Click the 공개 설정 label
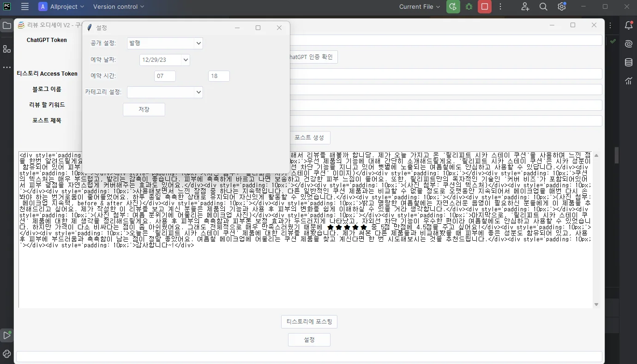Viewport: 637px width, 364px height. click(103, 43)
